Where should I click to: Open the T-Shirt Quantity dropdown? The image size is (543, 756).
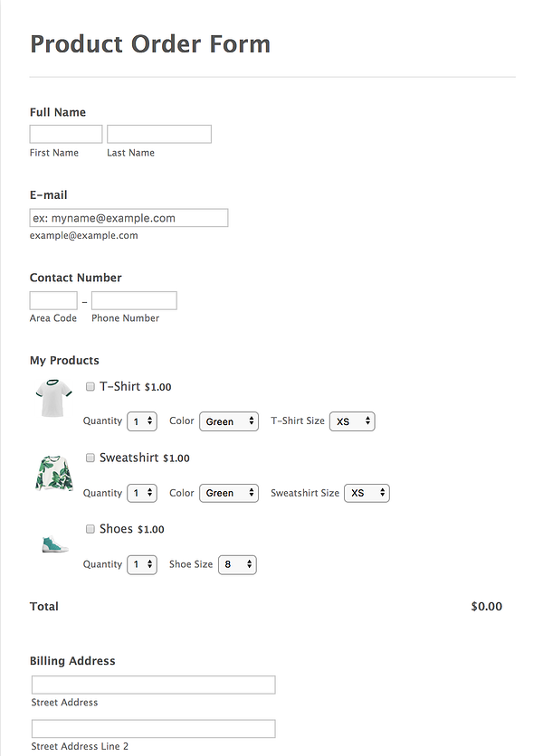[x=142, y=421]
